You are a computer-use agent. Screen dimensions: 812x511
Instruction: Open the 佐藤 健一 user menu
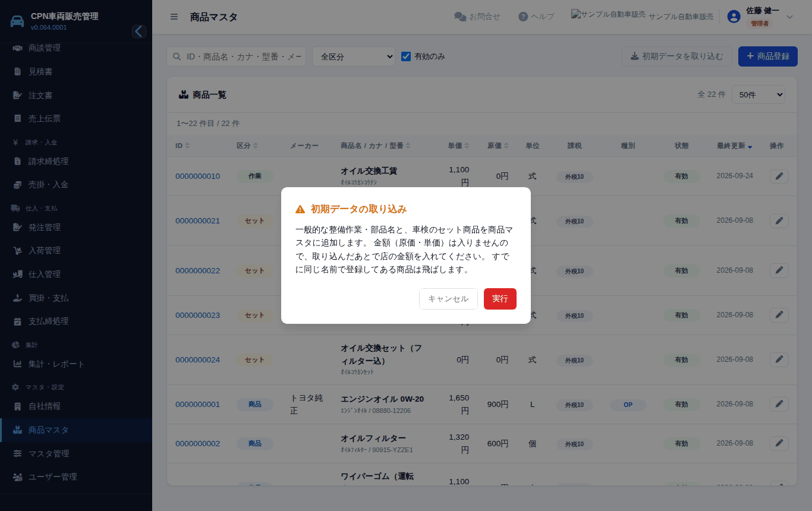click(x=760, y=17)
